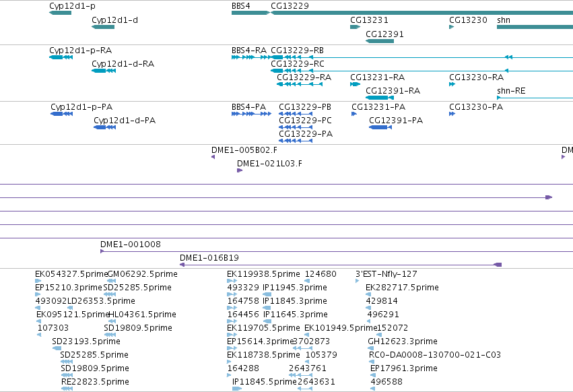Click the 496588 EST label
Screen dimensions: 573x392
coord(386,382)
